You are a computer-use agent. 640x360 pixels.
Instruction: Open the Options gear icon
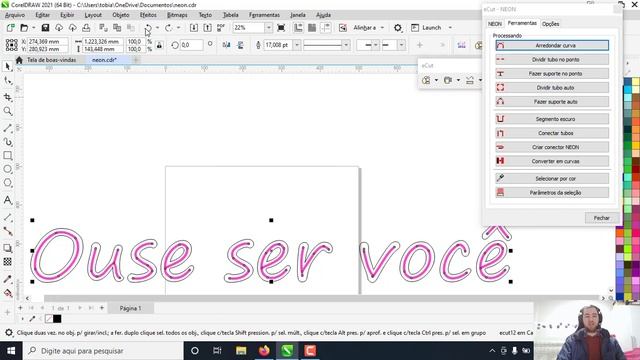tap(398, 28)
